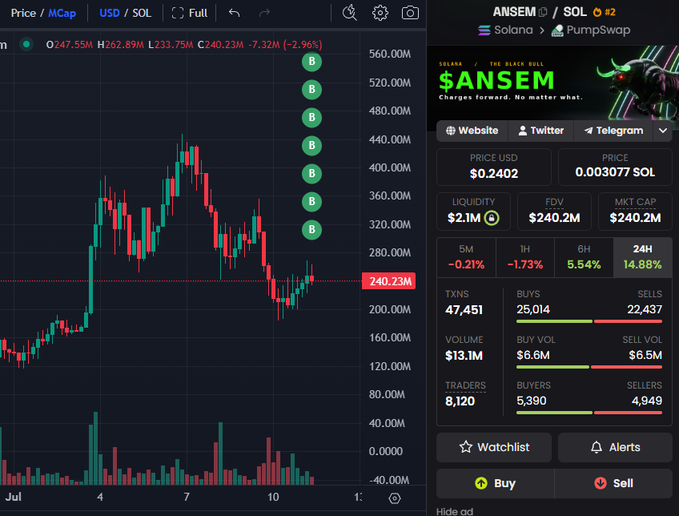Click the MKT CAP $240.2M value
The width and height of the screenshot is (679, 516).
(x=635, y=218)
